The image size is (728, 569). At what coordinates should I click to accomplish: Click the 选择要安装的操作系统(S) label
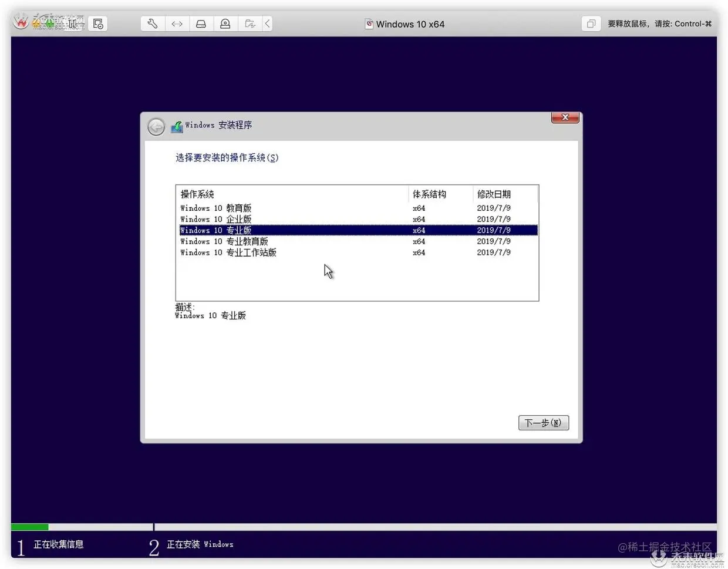pyautogui.click(x=227, y=157)
